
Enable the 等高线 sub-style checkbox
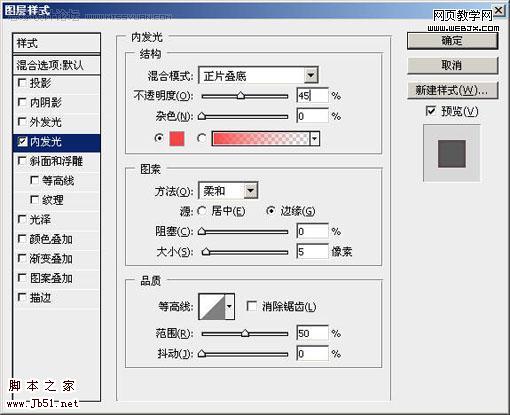pyautogui.click(x=34, y=180)
